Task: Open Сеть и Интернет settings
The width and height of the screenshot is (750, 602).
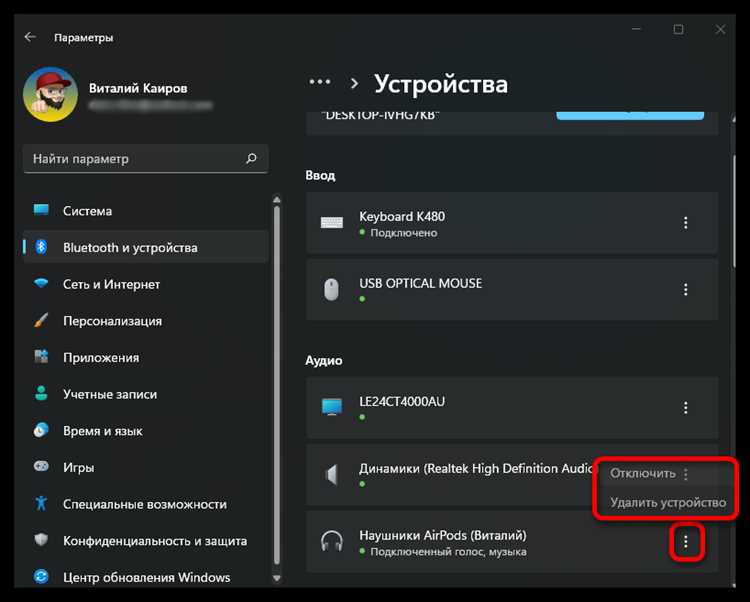Action: click(145, 284)
